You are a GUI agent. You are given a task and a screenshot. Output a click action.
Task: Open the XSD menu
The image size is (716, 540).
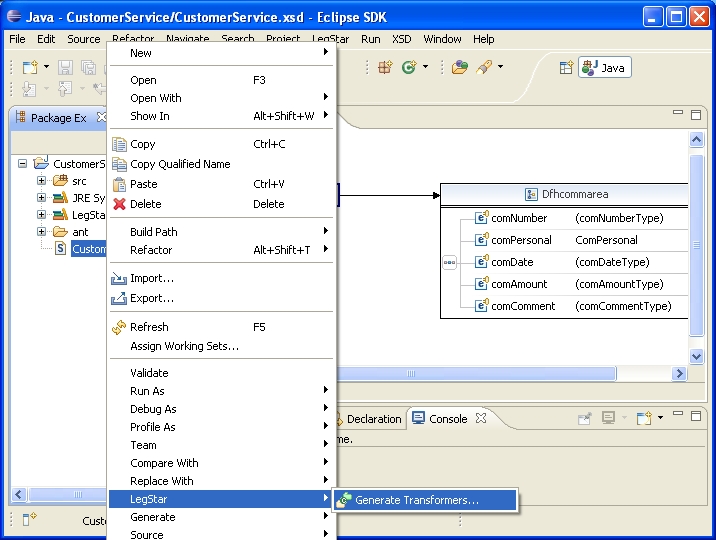click(x=401, y=39)
